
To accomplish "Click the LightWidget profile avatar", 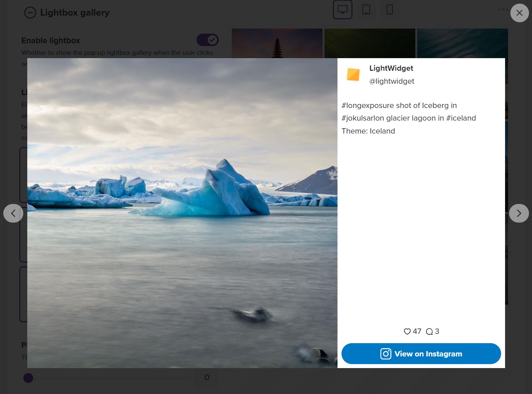I will point(354,75).
